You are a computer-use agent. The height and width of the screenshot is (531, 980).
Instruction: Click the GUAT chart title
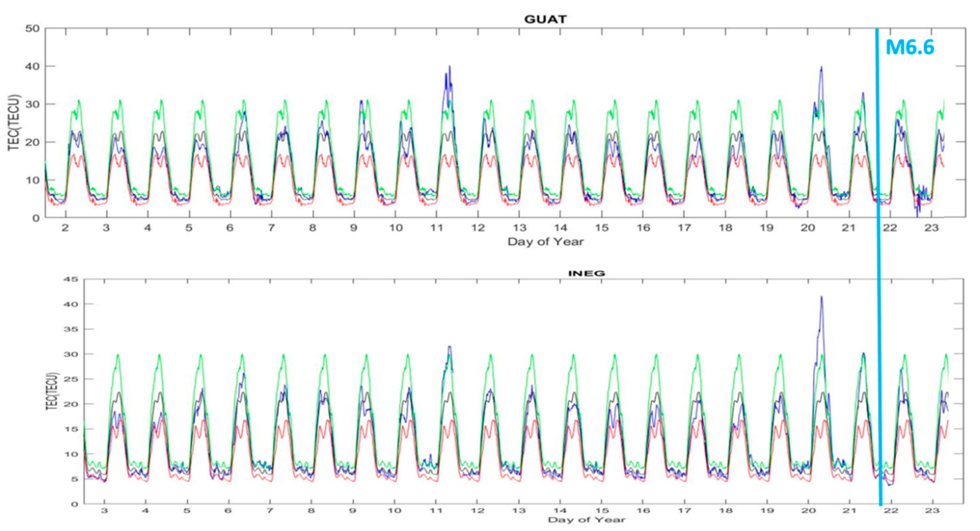[x=545, y=19]
